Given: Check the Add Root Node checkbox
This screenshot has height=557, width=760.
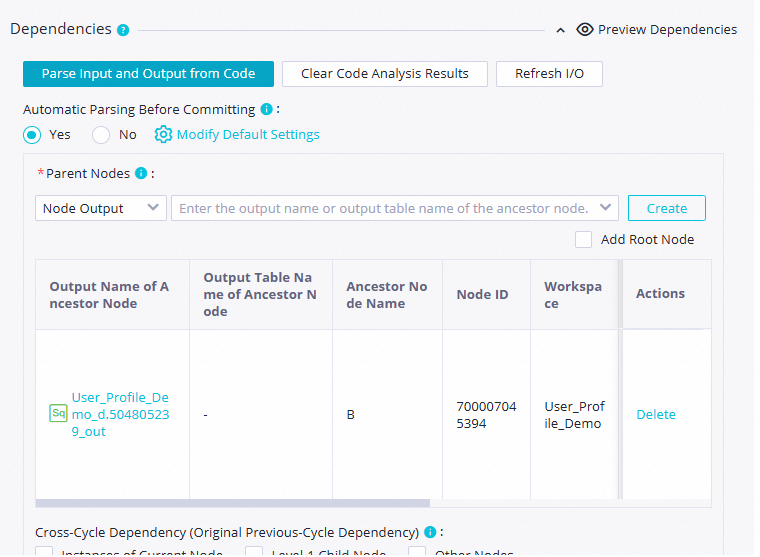Looking at the screenshot, I should point(584,239).
